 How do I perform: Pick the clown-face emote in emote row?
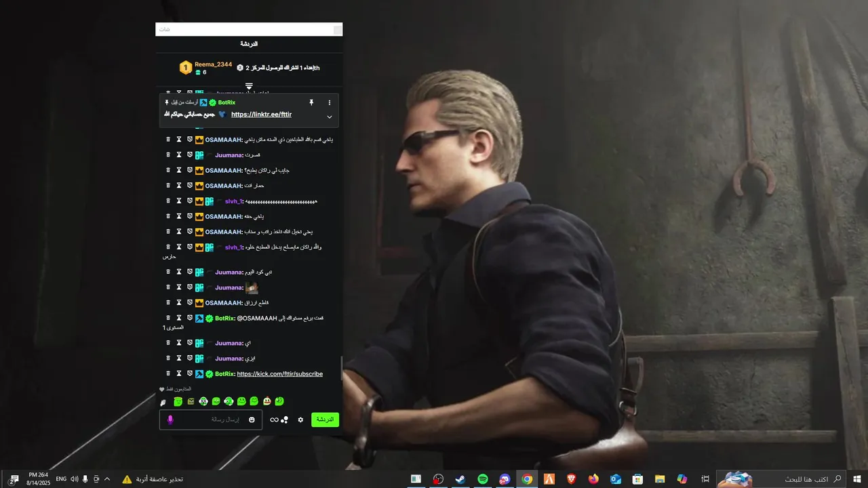[x=267, y=401]
